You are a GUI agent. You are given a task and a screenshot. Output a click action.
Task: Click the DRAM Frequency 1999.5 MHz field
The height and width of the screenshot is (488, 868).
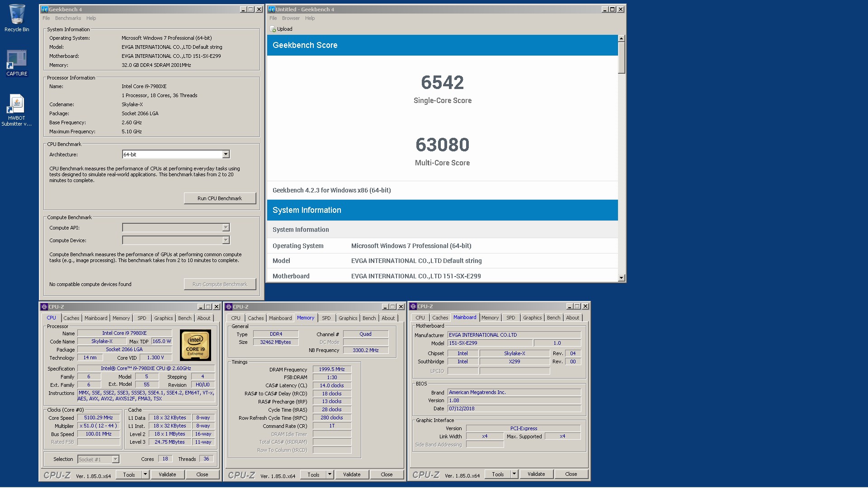[332, 370]
